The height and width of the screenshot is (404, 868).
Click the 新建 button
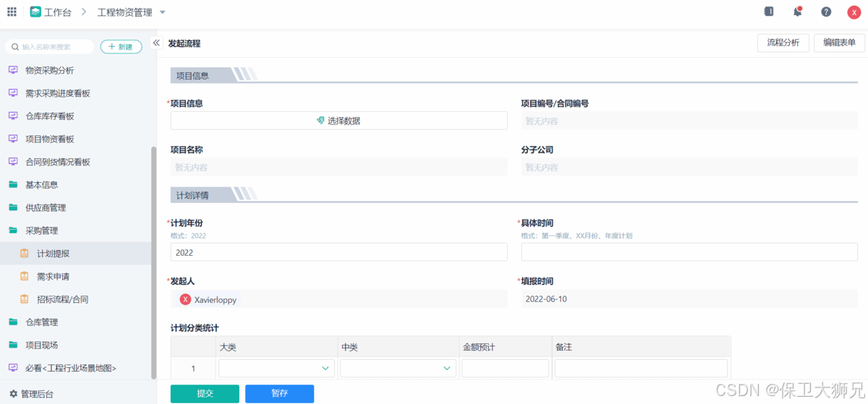[121, 46]
